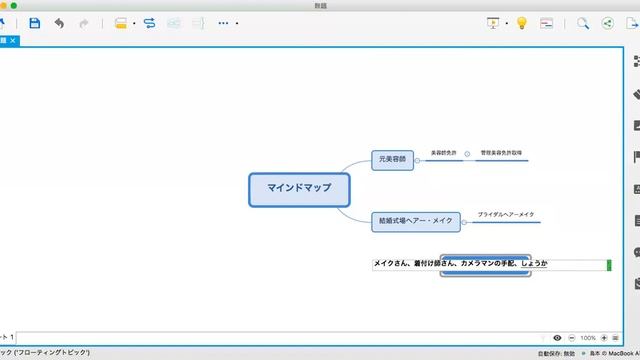Viewport: 640px width, 360px height.
Task: Open the Markers flag panel in right sidebar
Action: click(x=636, y=157)
